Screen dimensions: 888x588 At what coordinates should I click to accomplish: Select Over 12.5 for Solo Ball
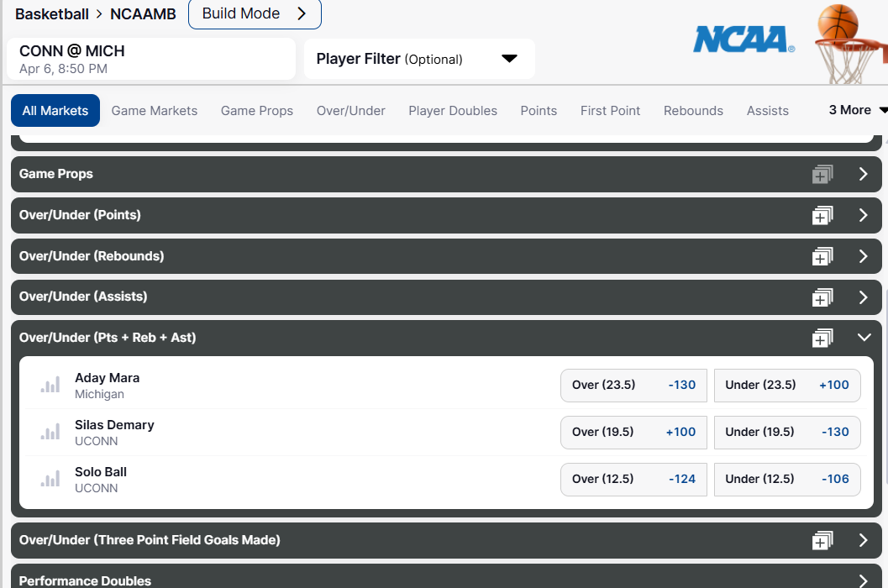tap(633, 479)
